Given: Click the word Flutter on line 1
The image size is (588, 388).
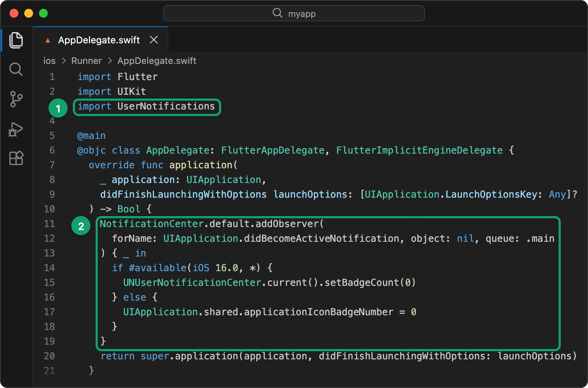Looking at the screenshot, I should [x=137, y=77].
